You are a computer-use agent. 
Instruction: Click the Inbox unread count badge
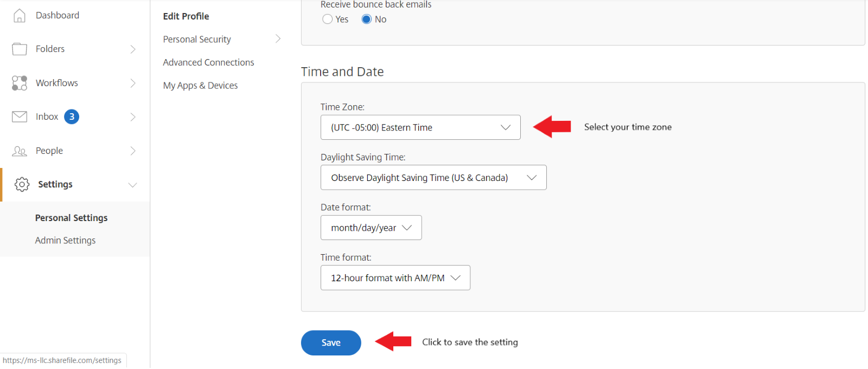coord(72,116)
